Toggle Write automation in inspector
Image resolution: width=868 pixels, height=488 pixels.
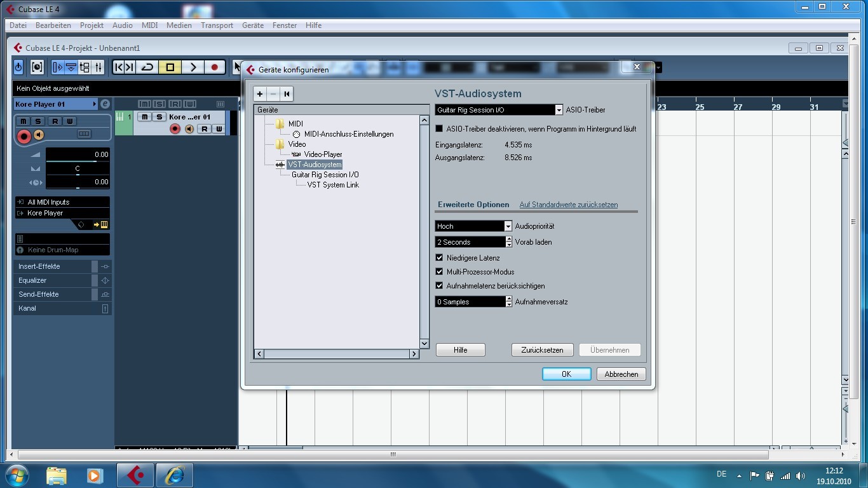[x=70, y=121]
